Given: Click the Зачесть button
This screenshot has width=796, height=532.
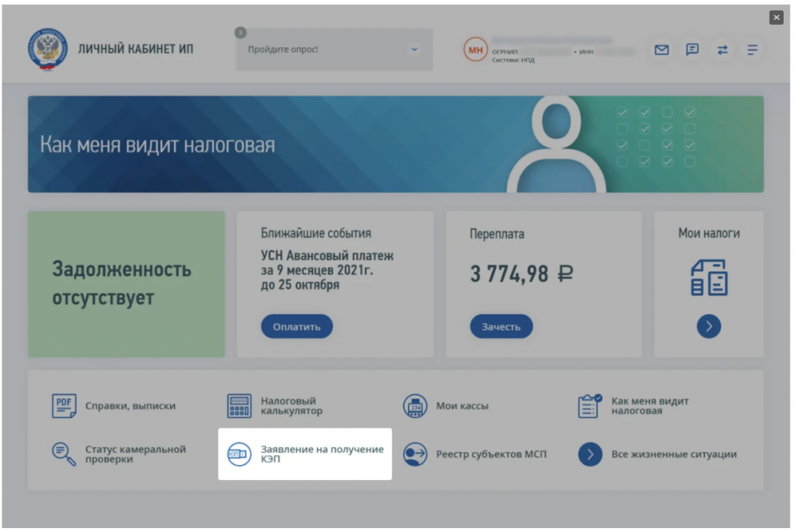Looking at the screenshot, I should (x=501, y=327).
